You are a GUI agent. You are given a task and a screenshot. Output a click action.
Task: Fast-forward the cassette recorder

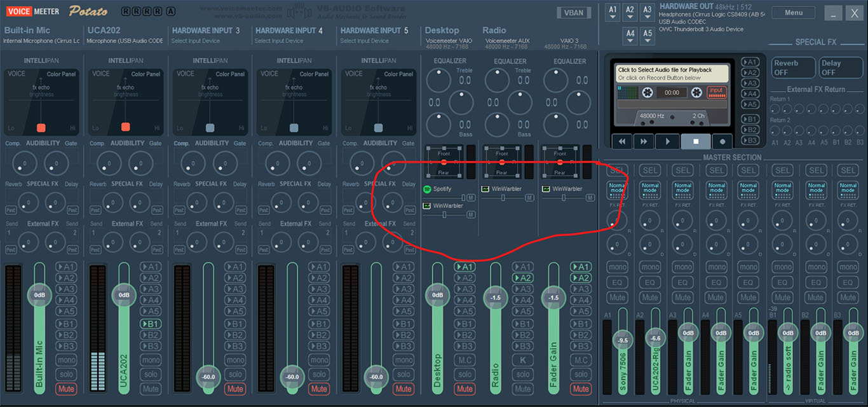coord(644,141)
